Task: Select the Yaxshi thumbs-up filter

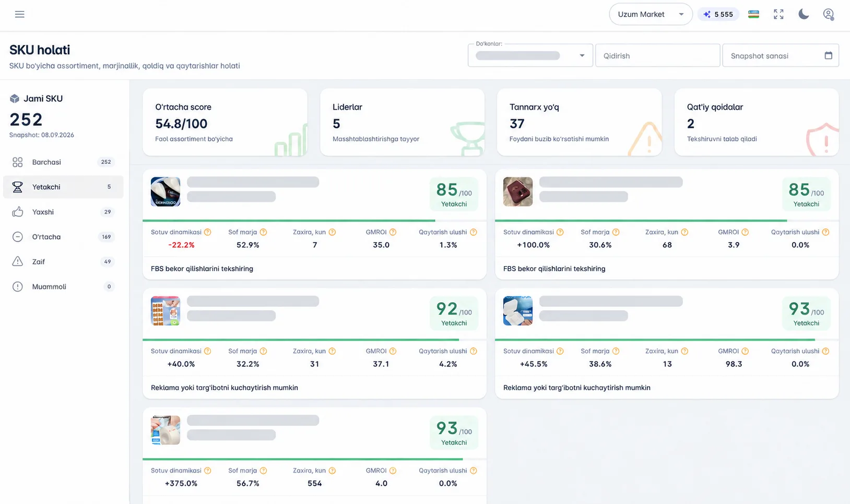Action: pyautogui.click(x=63, y=212)
